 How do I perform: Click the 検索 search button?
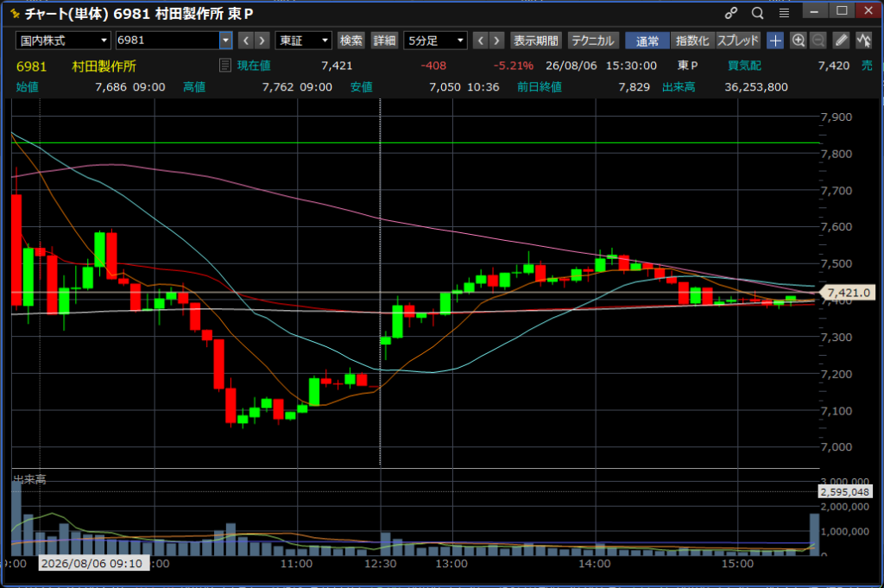click(351, 41)
